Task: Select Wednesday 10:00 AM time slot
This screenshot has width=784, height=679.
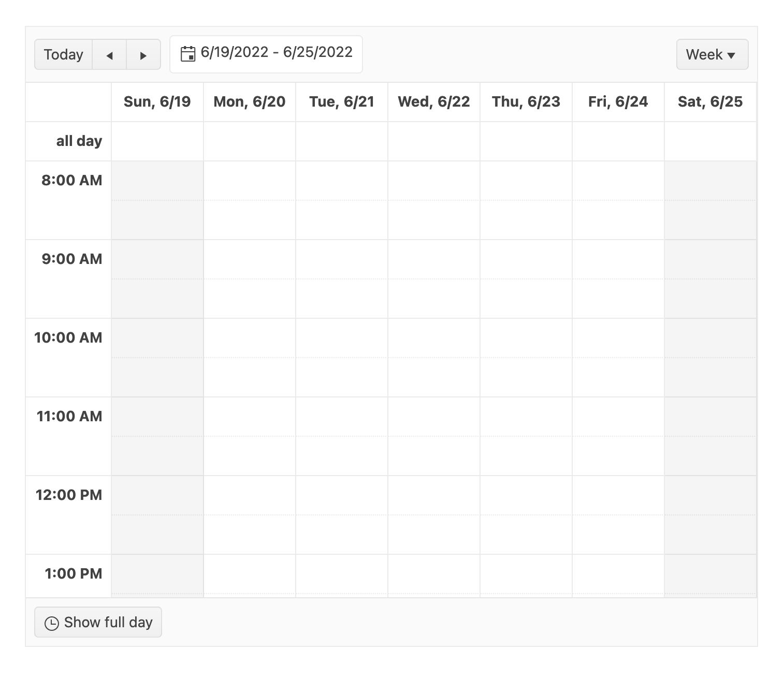Action: [x=434, y=338]
